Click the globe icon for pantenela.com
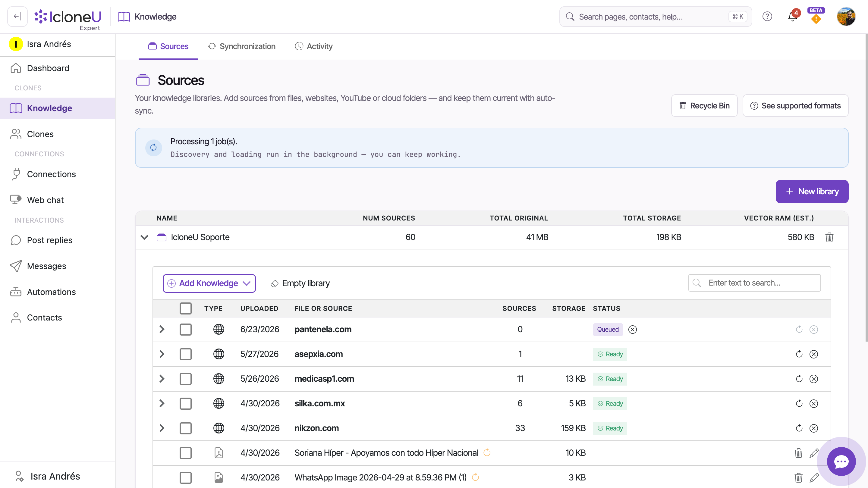 pyautogui.click(x=219, y=329)
